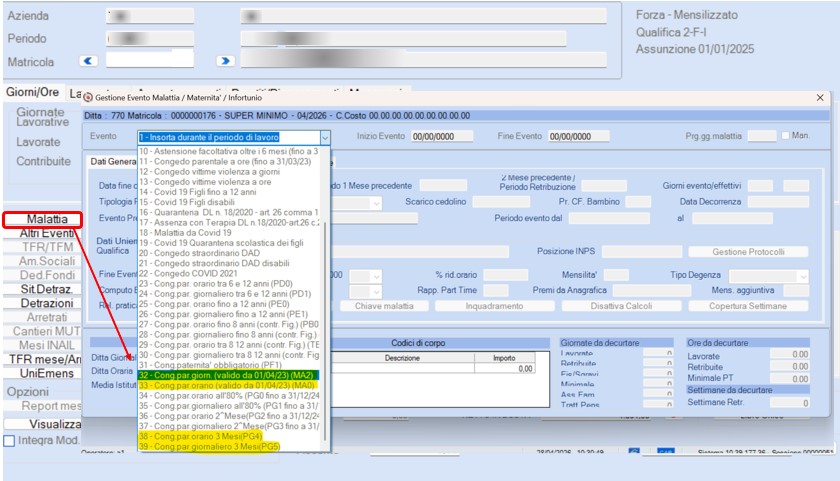Screen dimensions: 840x481
Task: Select '33 - Cong.par.orario (valido da 01/04/23) (MA0)'
Action: coord(228,385)
